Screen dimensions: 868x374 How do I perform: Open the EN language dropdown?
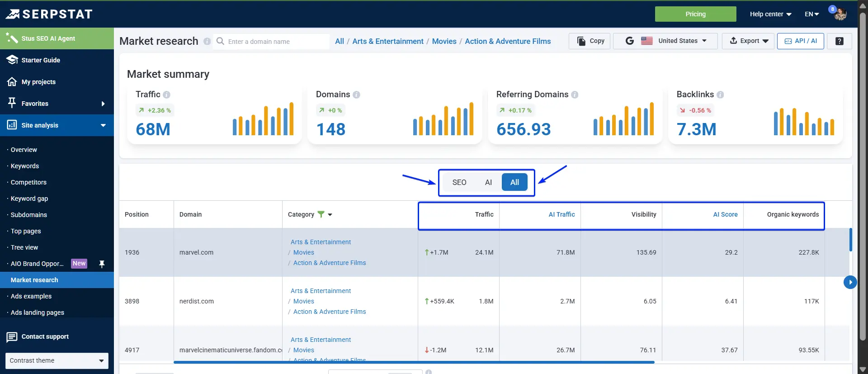point(812,14)
